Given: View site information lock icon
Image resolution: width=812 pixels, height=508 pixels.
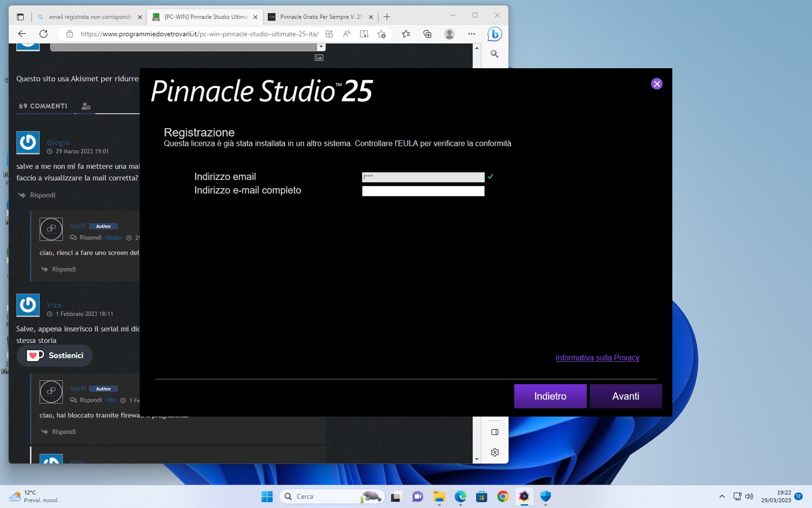Looking at the screenshot, I should [x=70, y=34].
